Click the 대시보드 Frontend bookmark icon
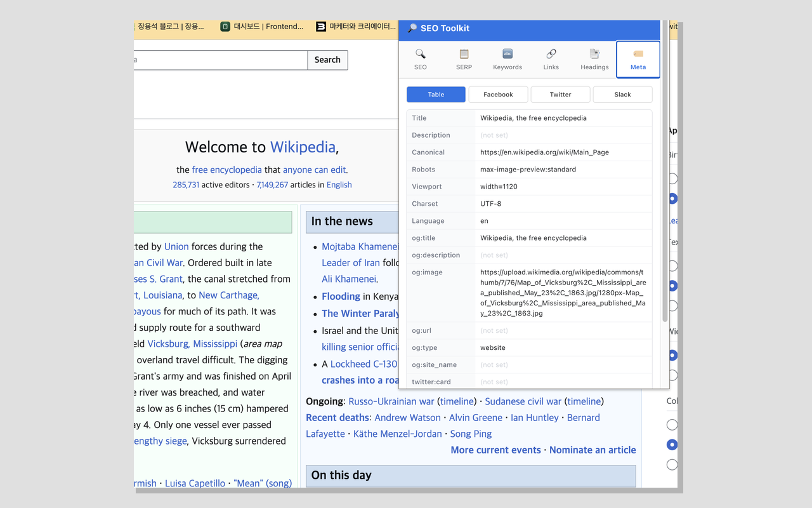 point(225,27)
